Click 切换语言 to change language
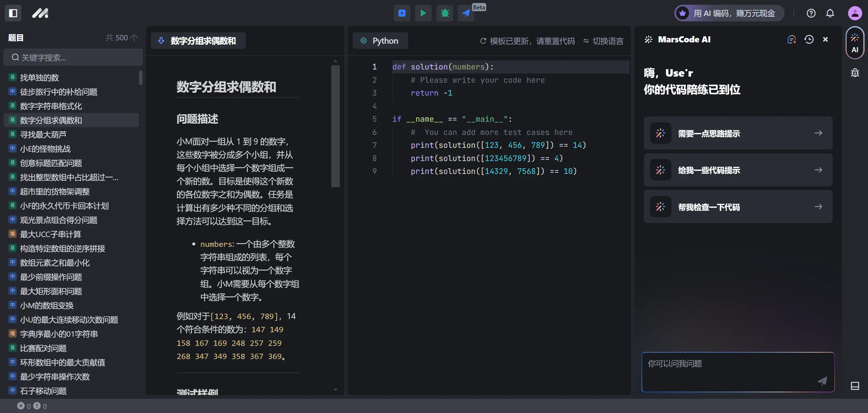The height and width of the screenshot is (413, 868). [x=608, y=41]
